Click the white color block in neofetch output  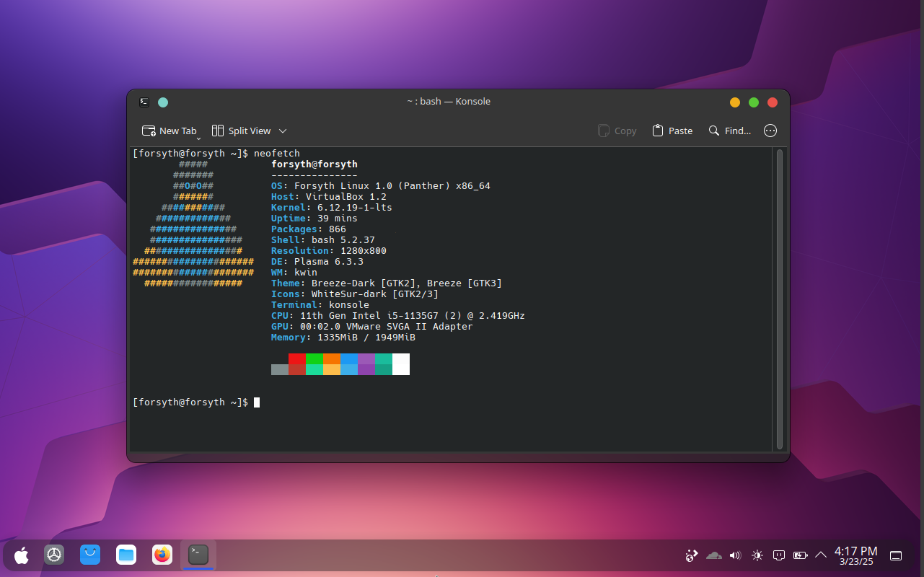click(401, 364)
